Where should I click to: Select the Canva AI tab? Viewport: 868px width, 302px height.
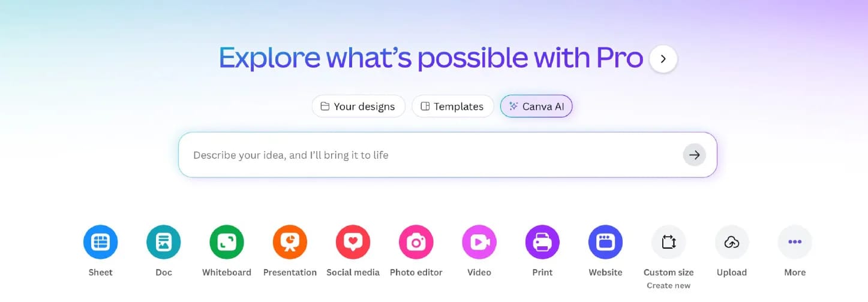click(536, 106)
